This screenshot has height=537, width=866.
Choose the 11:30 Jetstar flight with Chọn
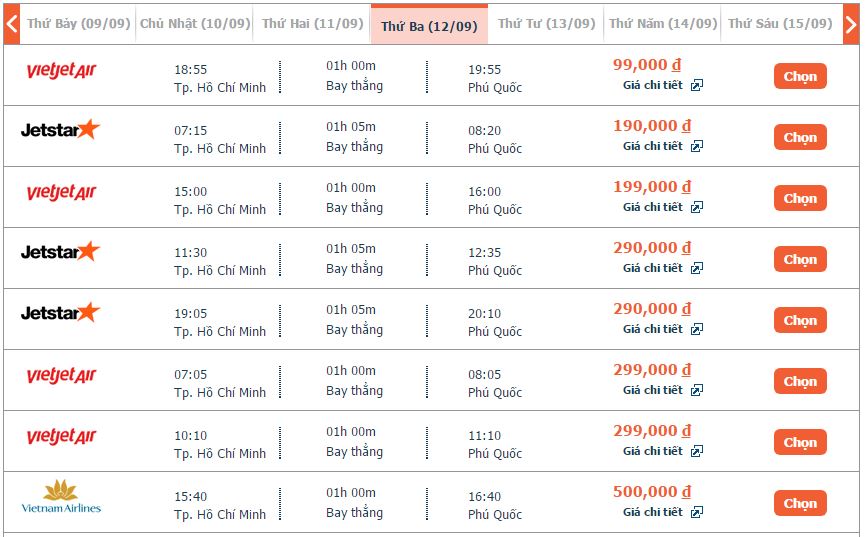click(800, 259)
